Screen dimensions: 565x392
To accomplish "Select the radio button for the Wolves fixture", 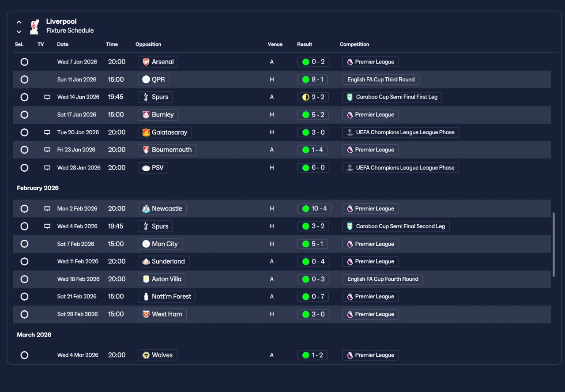I will click(x=24, y=355).
